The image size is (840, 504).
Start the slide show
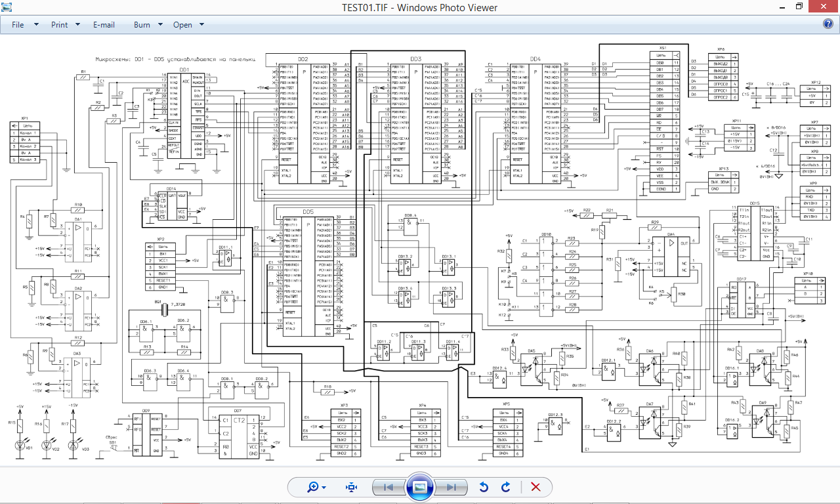click(x=420, y=487)
